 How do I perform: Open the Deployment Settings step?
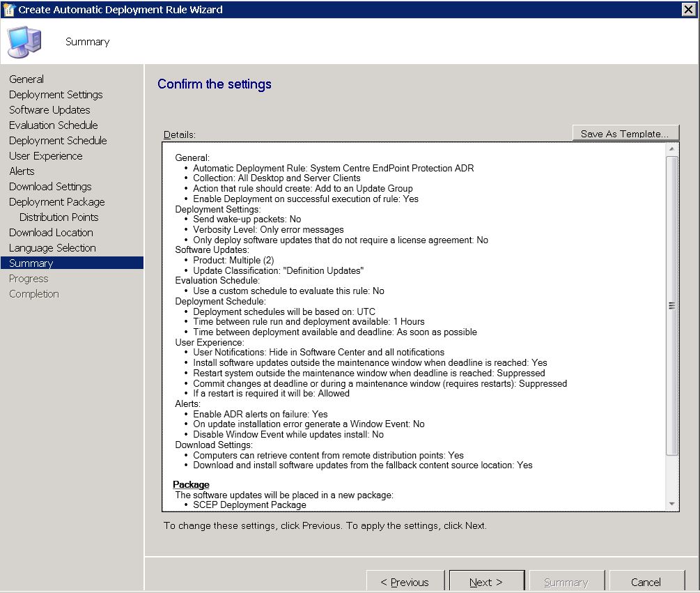56,95
